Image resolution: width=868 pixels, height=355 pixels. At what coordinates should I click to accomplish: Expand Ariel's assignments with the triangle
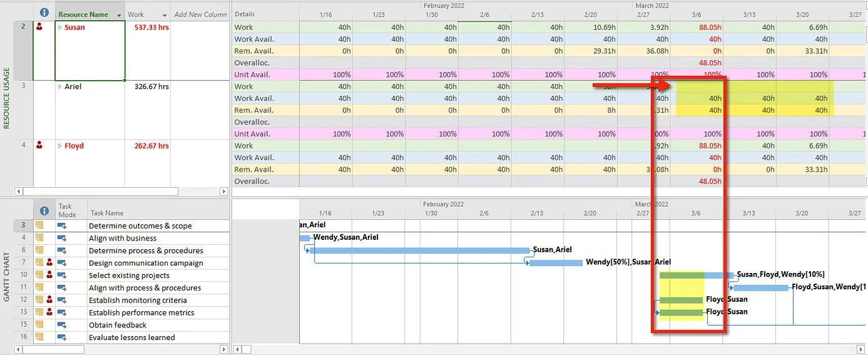click(60, 86)
